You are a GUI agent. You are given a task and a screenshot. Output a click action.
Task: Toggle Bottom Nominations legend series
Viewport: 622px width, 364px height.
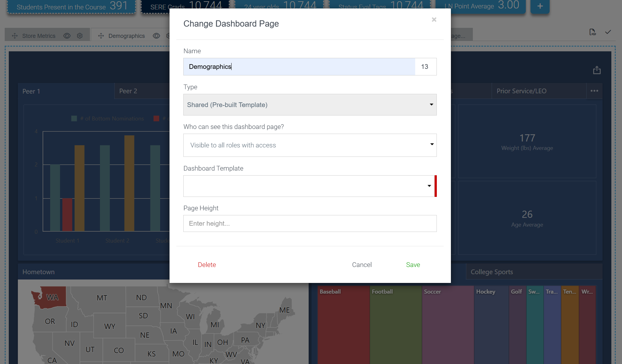[x=107, y=119]
